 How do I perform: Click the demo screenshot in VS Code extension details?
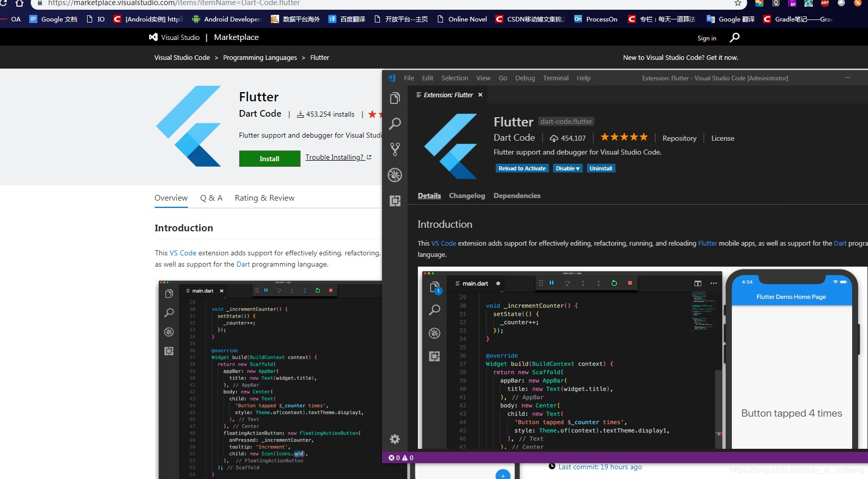(x=643, y=358)
